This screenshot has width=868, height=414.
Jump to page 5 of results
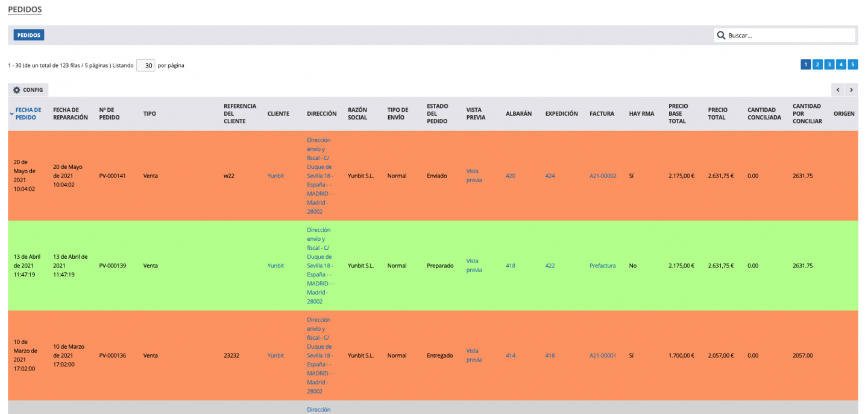852,65
